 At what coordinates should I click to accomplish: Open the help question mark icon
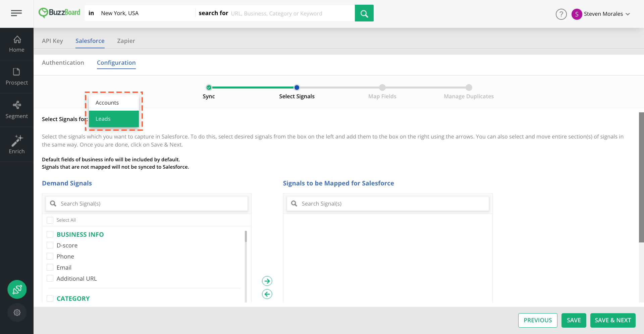click(x=561, y=14)
